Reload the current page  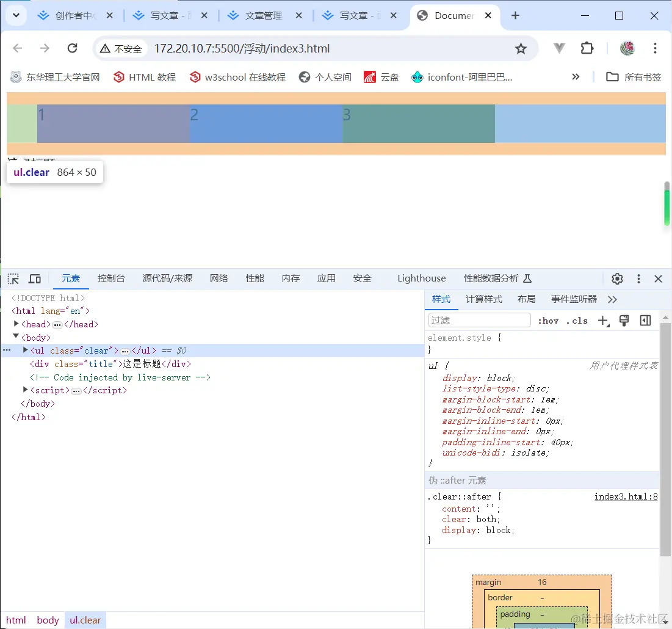[73, 48]
